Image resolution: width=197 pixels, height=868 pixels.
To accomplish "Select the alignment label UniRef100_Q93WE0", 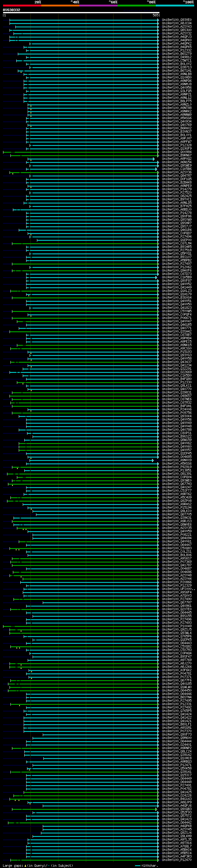I will pos(177,481).
